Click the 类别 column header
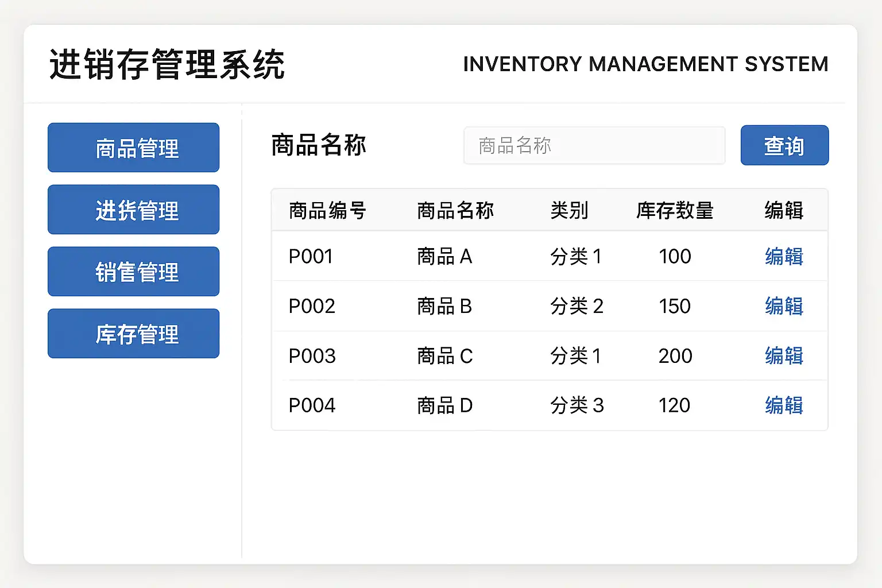The height and width of the screenshot is (588, 882). pyautogui.click(x=569, y=211)
